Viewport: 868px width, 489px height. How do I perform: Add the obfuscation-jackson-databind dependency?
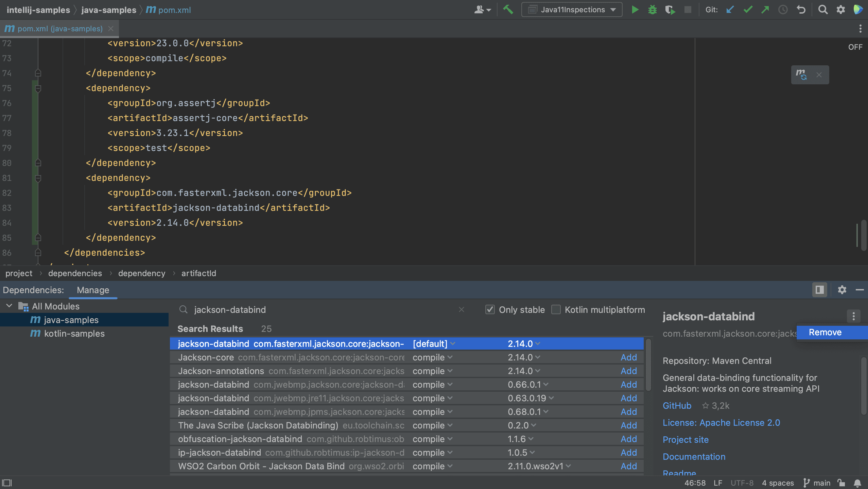(629, 439)
